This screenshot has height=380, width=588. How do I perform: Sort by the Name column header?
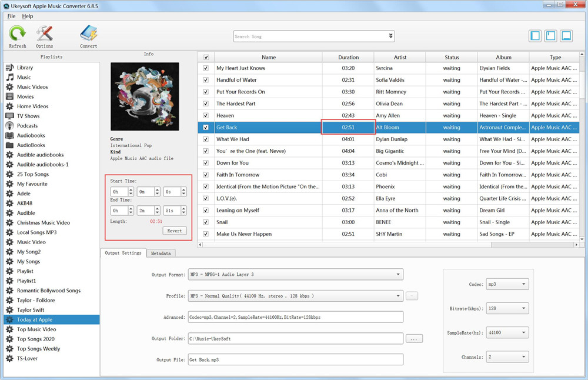269,58
